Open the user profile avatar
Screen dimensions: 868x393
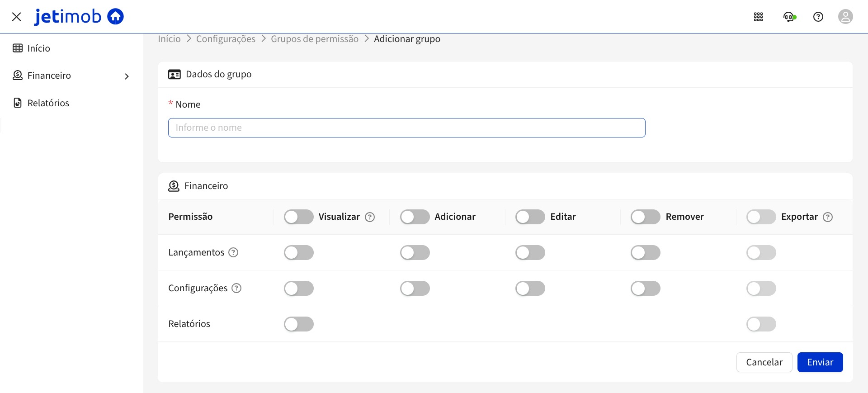(x=845, y=17)
